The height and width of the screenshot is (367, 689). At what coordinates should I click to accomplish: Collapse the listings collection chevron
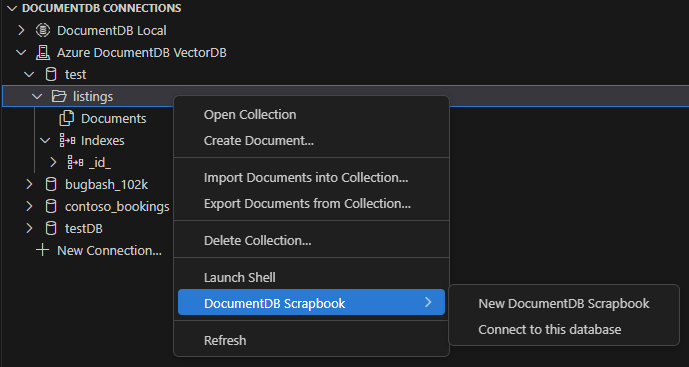click(37, 96)
